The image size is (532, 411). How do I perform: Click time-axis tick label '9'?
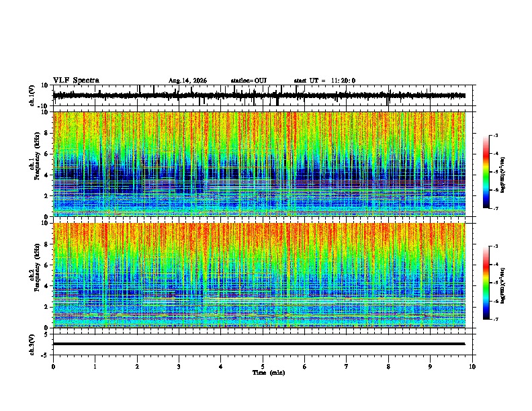point(430,367)
